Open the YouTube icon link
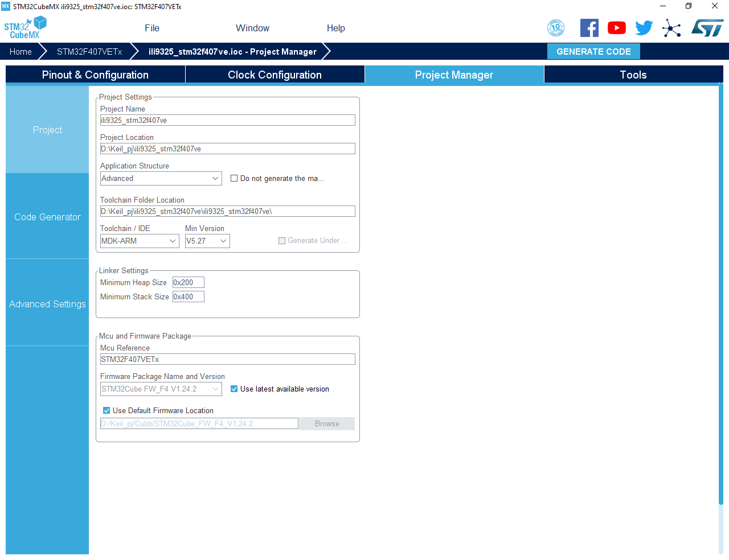The height and width of the screenshot is (560, 729). click(x=617, y=28)
